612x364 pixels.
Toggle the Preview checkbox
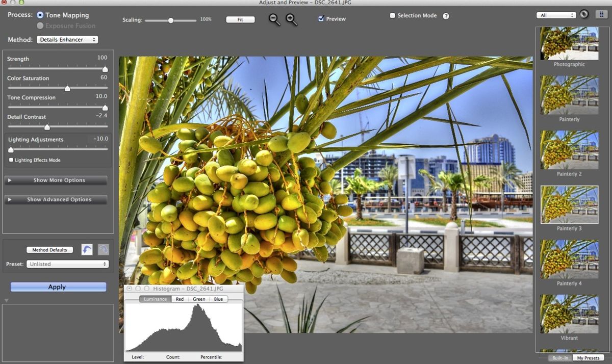pos(321,19)
